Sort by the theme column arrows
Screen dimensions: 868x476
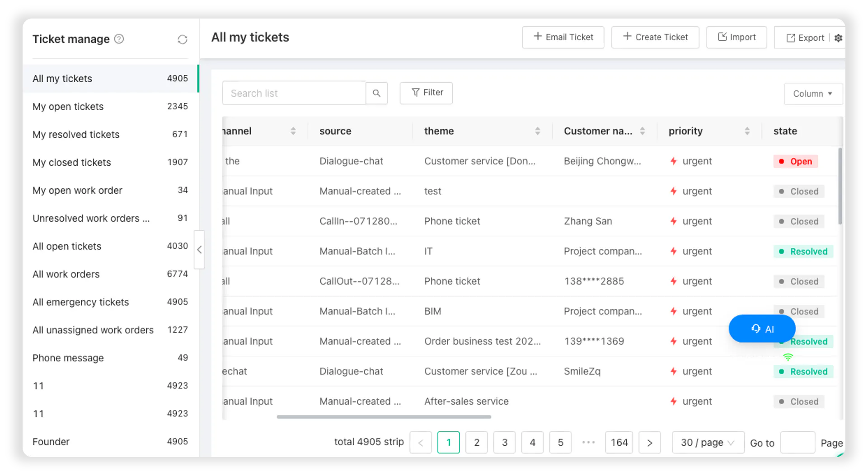(537, 131)
